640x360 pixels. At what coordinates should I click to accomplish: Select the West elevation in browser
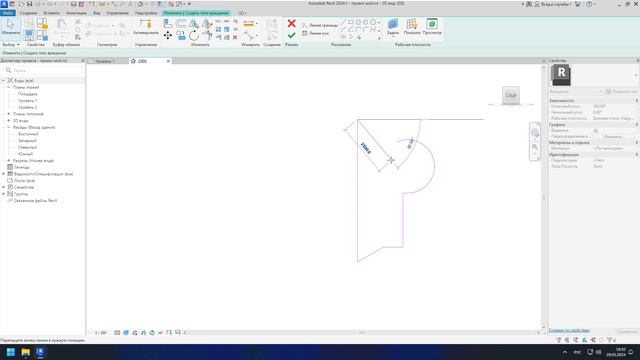[x=27, y=140]
